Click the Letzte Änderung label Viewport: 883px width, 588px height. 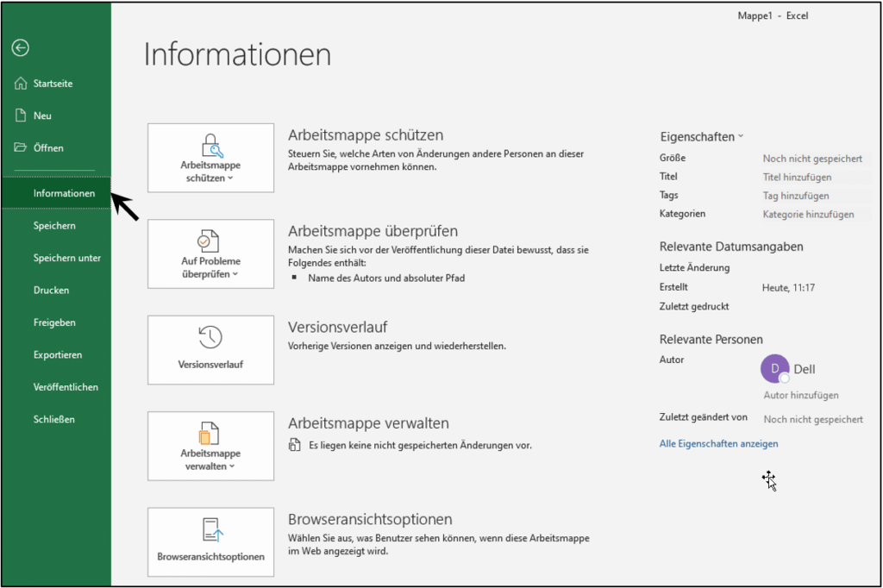pos(694,267)
